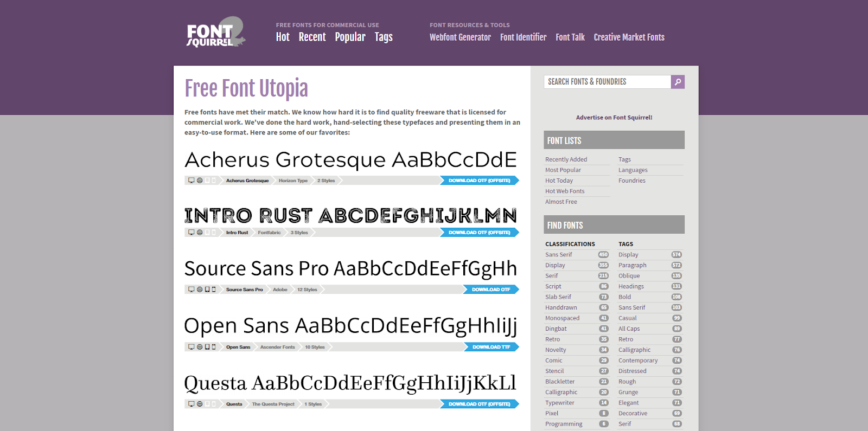
Task: Click phone app icon for Source Sans Pro
Action: [x=214, y=290]
